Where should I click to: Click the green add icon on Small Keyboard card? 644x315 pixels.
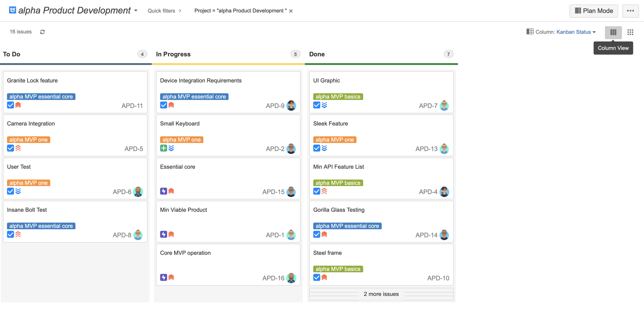[163, 148]
